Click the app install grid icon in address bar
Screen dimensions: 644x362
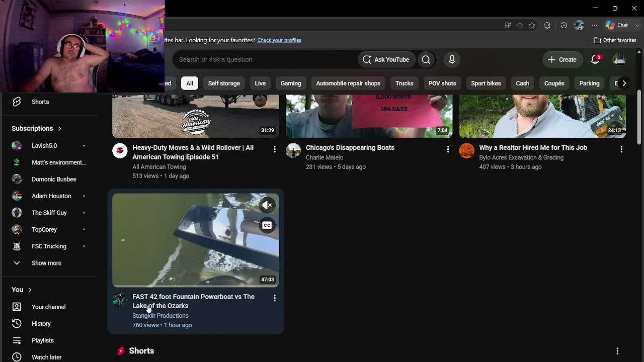tap(508, 25)
